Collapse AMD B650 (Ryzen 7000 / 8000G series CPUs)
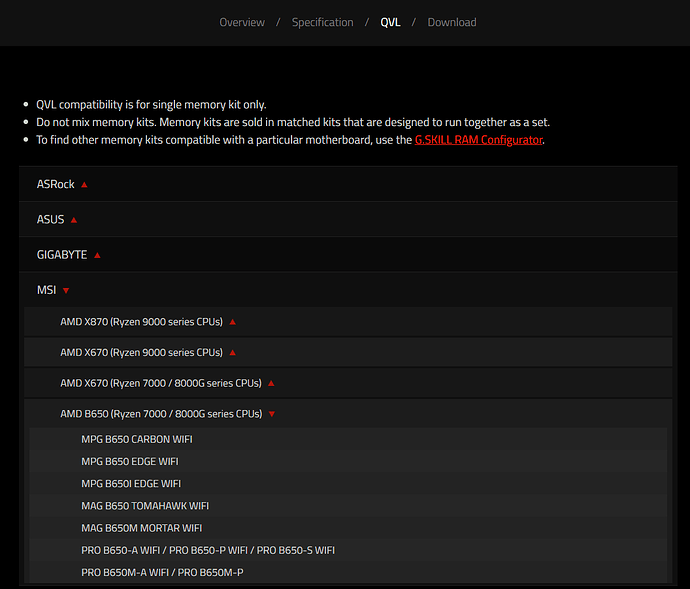Viewport: 690px width, 589px height. coord(348,414)
